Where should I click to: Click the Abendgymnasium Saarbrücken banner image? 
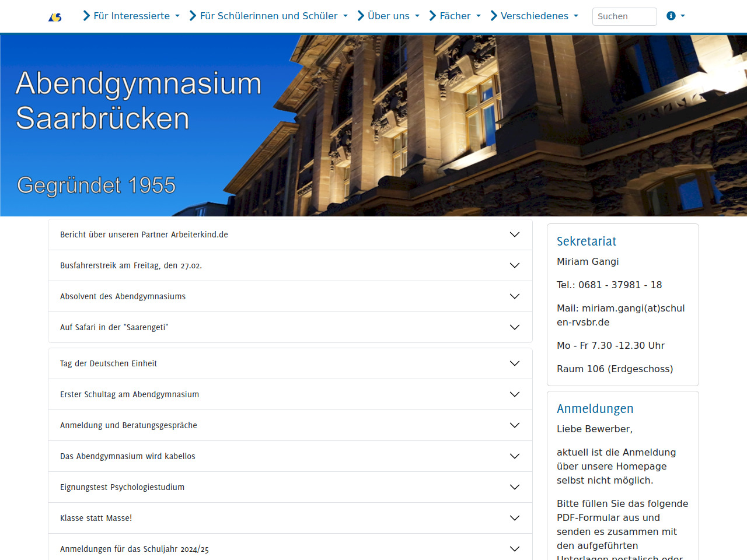coord(373,125)
